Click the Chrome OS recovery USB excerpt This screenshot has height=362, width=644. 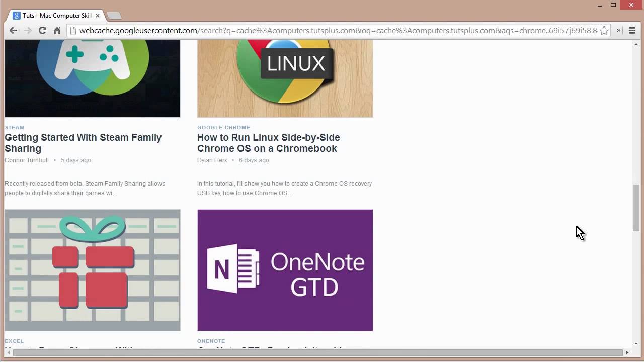click(x=284, y=188)
